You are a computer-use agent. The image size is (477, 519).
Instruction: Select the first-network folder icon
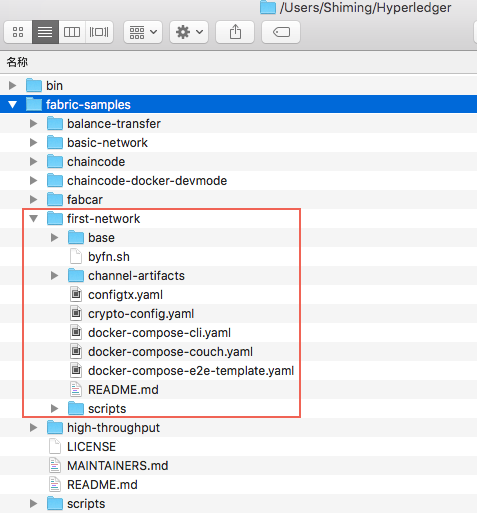tap(55, 218)
